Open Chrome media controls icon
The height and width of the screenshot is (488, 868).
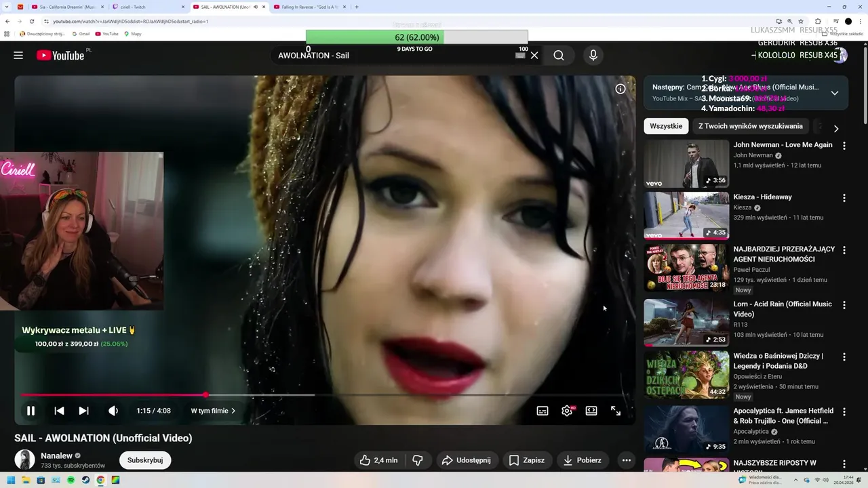(x=835, y=21)
